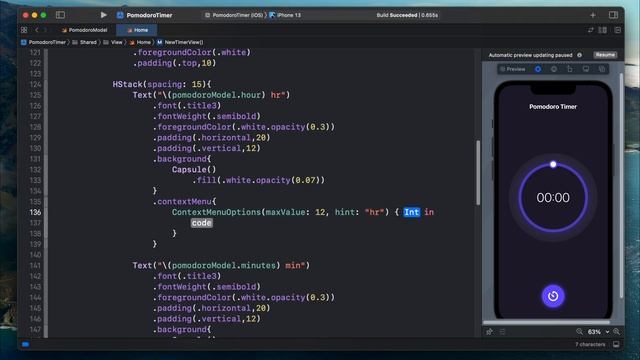Go forward in editor history
Screen dimensions: 640x360
coord(45,30)
